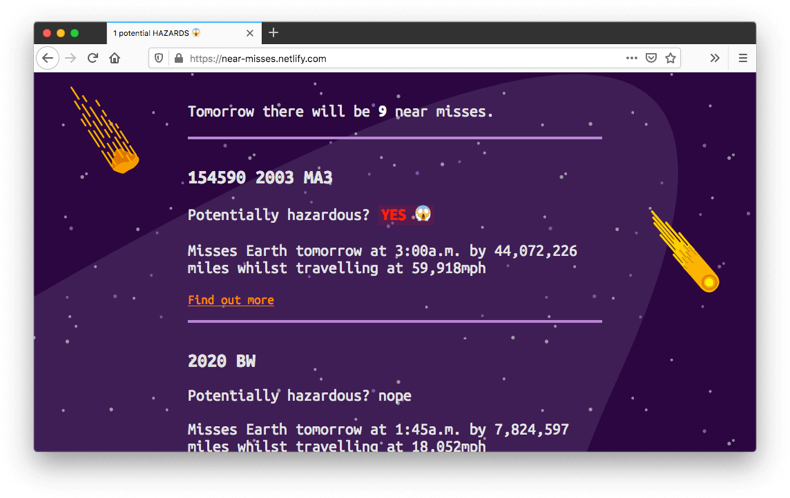The height and width of the screenshot is (498, 790).
Task: Click text mentioning 44,072,226 miles
Action: (x=382, y=260)
